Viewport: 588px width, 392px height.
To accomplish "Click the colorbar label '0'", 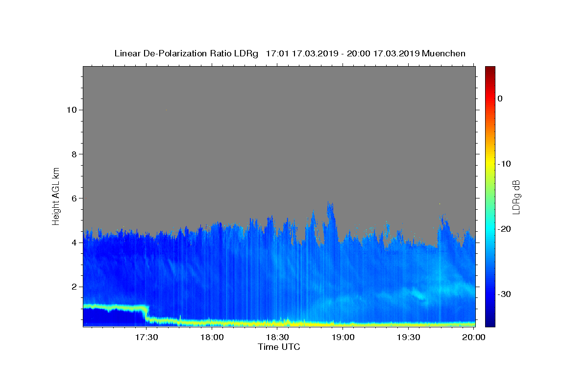I will [x=500, y=98].
